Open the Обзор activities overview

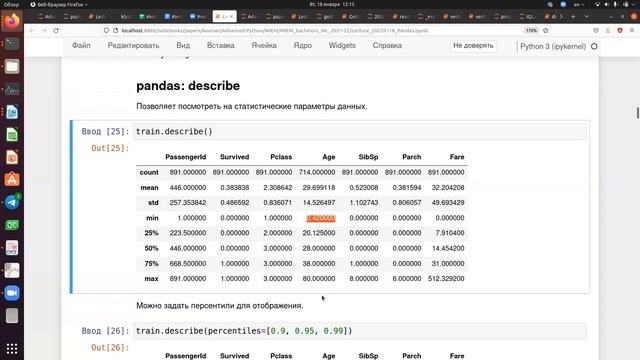pyautogui.click(x=11, y=4)
